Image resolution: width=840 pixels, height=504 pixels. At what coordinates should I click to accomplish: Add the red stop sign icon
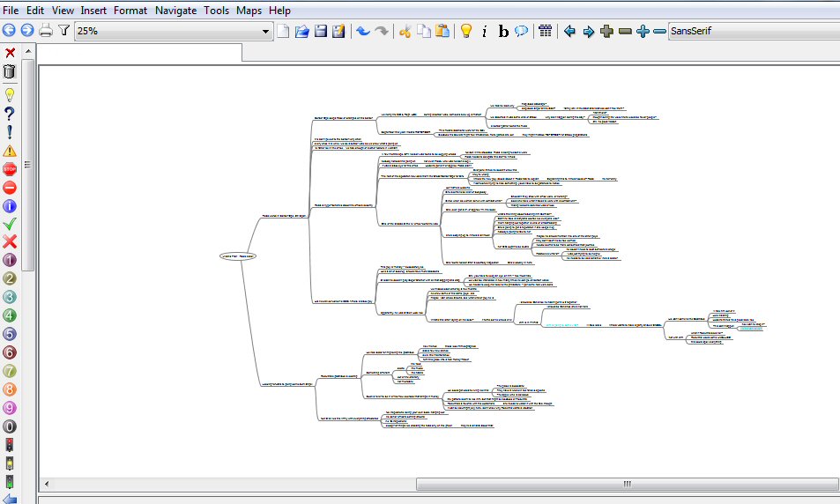(10, 168)
